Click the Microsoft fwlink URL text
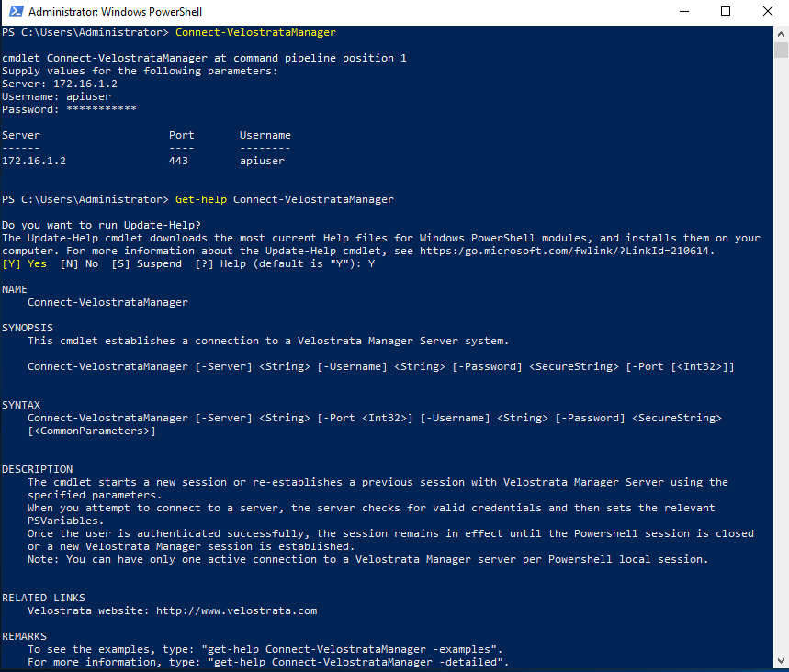The image size is (789, 672). pos(566,251)
